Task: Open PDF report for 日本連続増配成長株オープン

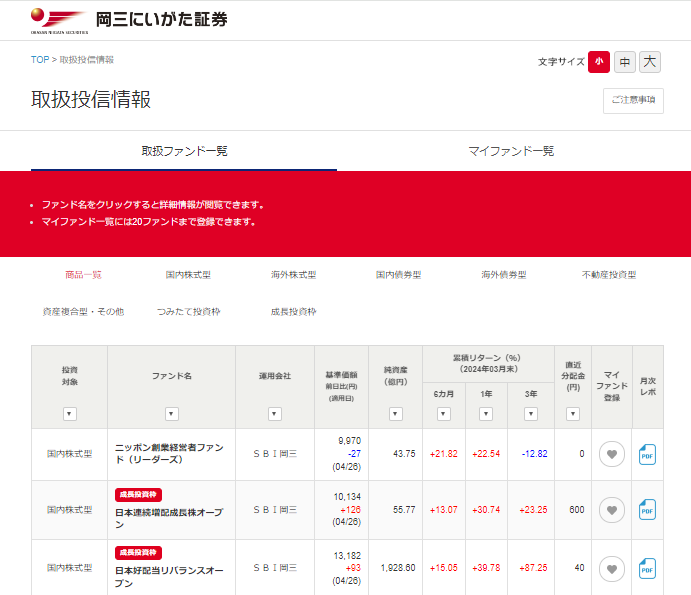Action: coord(647,509)
